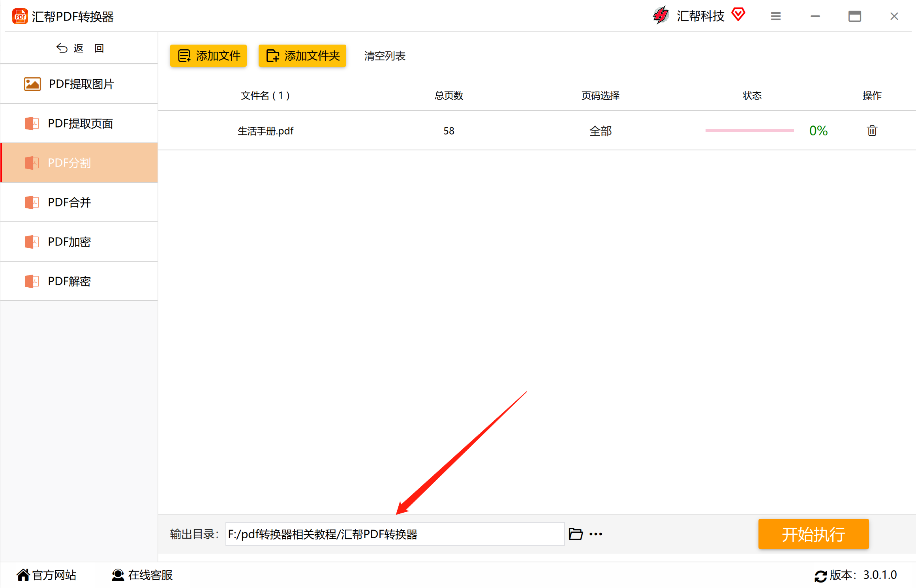Image resolution: width=916 pixels, height=588 pixels.
Task: Click the 页码选择 column header
Action: (601, 96)
